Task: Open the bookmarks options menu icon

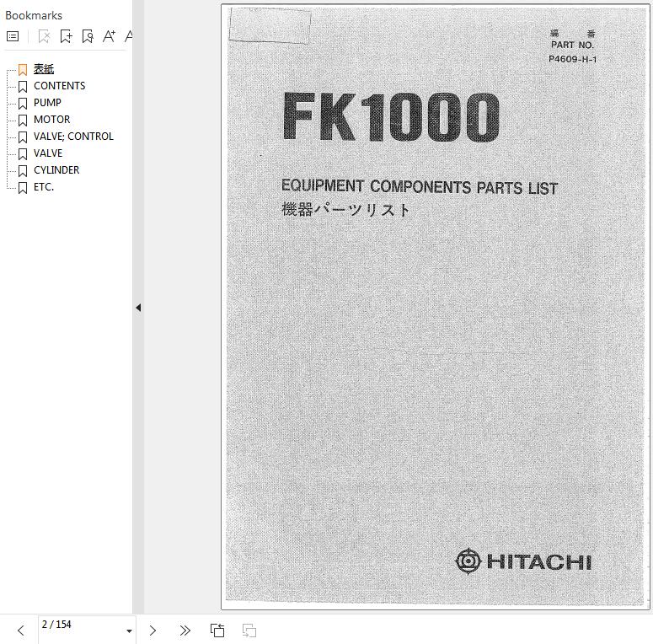Action: pos(13,36)
